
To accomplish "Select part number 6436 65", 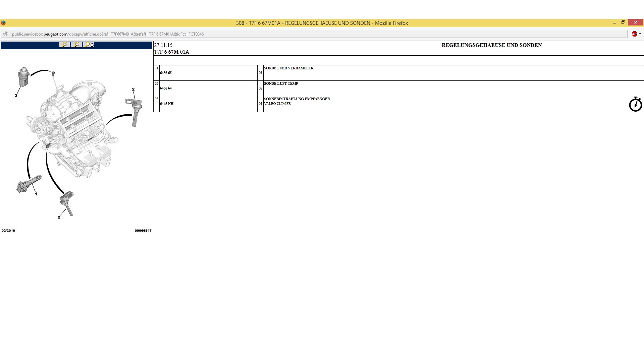I will point(166,73).
